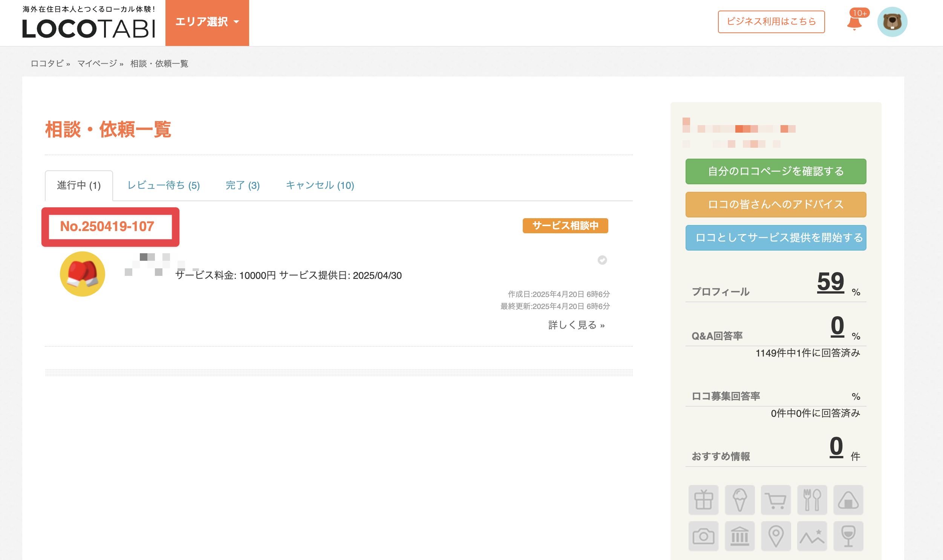The width and height of the screenshot is (943, 560).
Task: Switch to キャンセル (10) tab
Action: [320, 185]
